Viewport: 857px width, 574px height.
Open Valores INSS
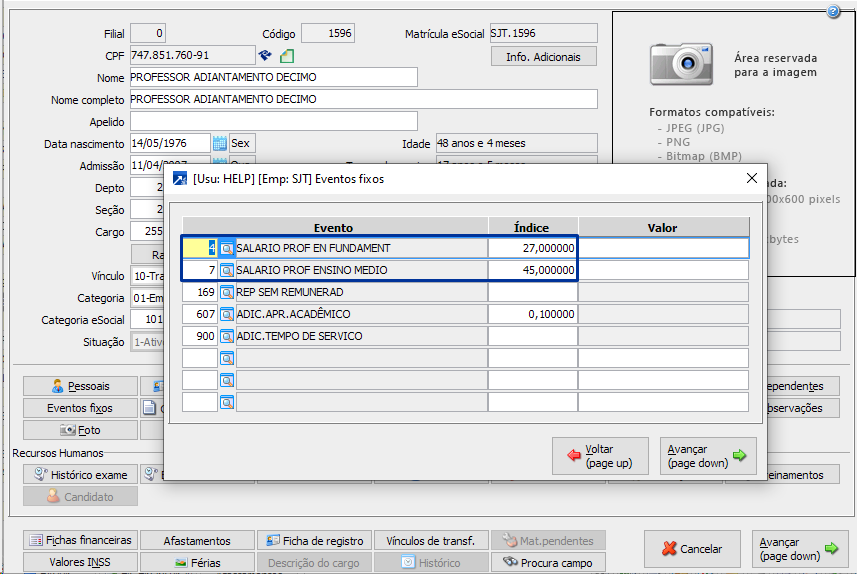click(80, 562)
